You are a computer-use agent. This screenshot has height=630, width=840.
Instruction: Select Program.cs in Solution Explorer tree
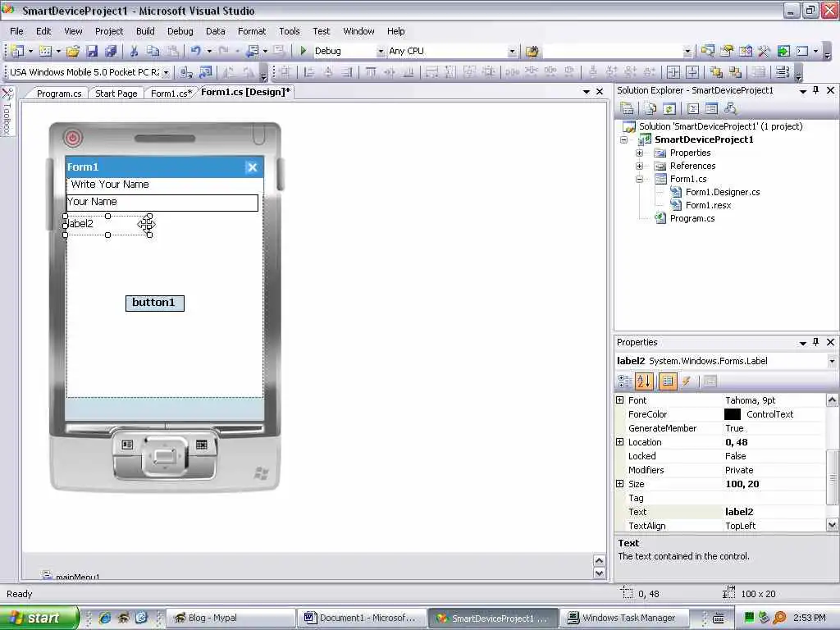pos(692,218)
